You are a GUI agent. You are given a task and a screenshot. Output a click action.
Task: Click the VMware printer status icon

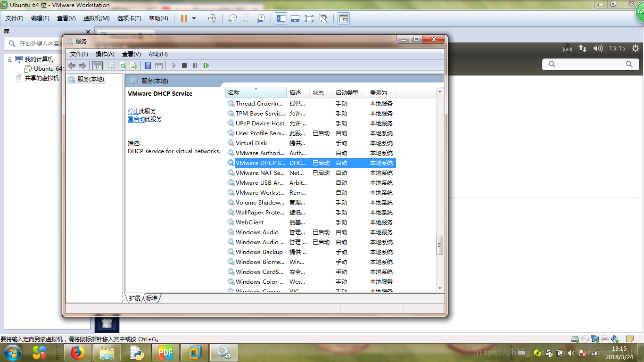[605, 339]
